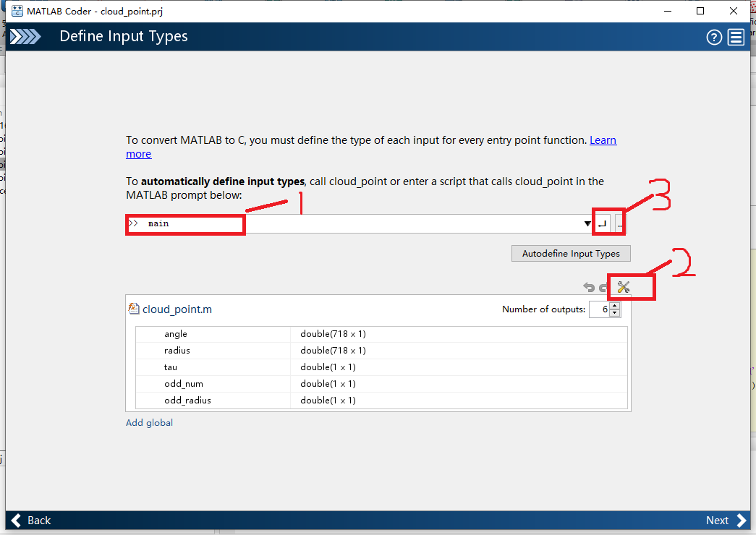Maximize the MATLAB Coder window
756x535 pixels.
[x=700, y=11]
